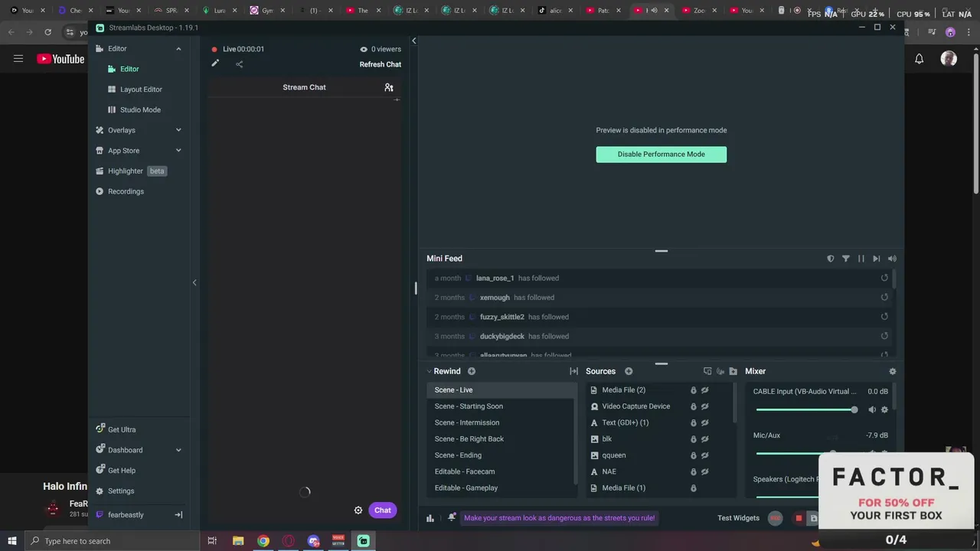Toggle lock on Media File (1) source
This screenshot has width=980, height=551.
coord(694,488)
